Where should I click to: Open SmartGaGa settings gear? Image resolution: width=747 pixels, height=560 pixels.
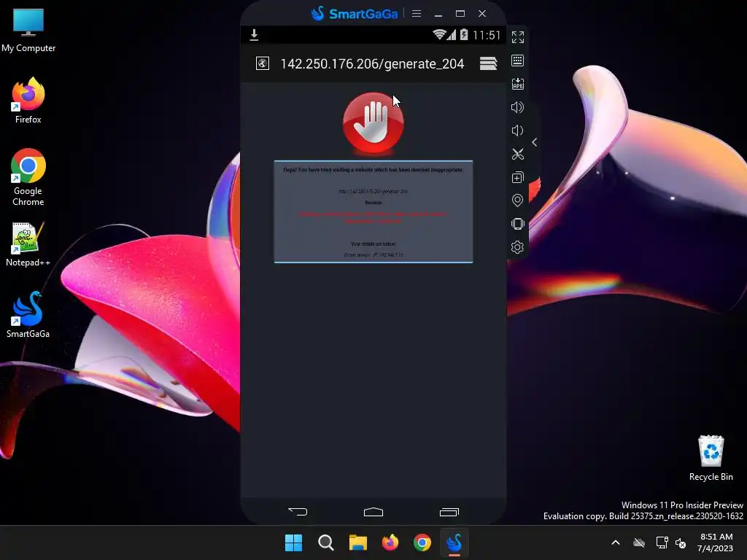tap(517, 247)
